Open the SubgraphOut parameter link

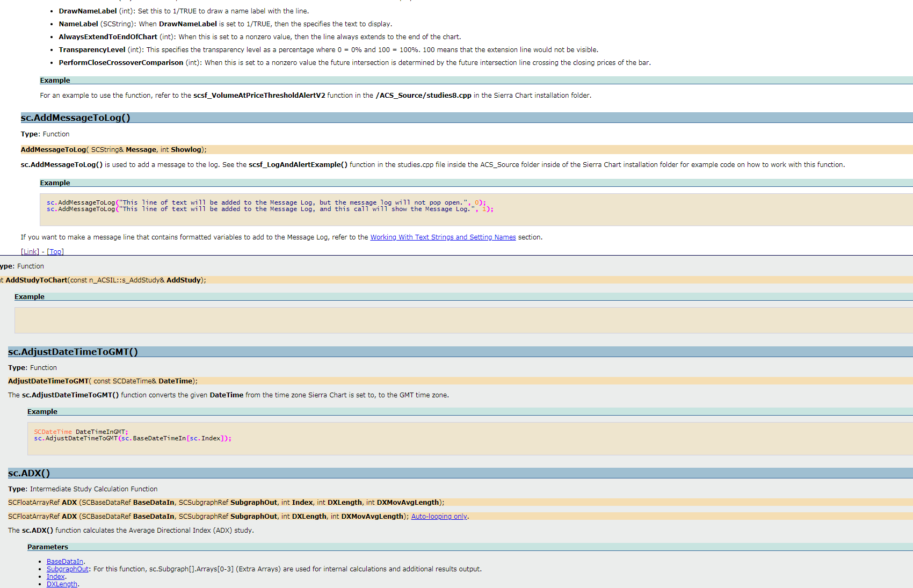click(x=68, y=569)
